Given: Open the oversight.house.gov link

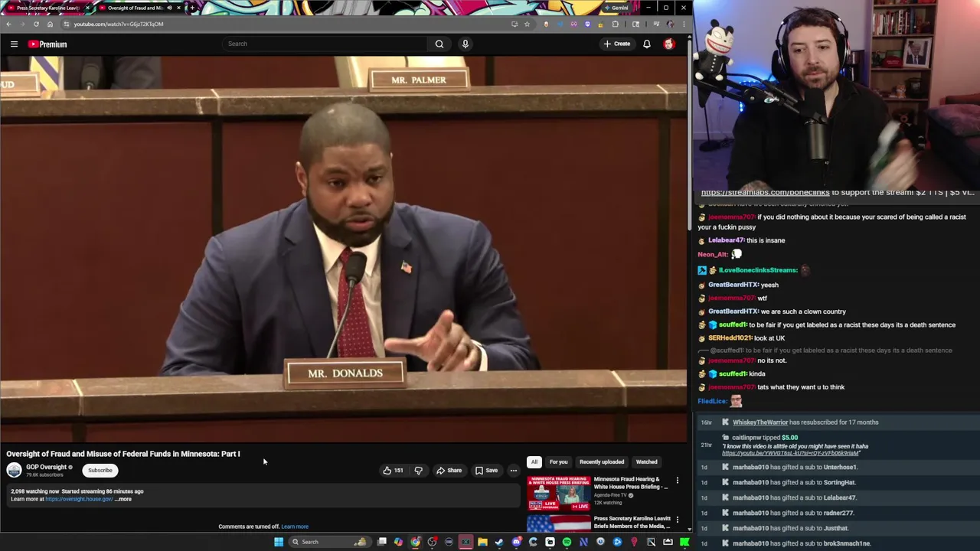Looking at the screenshot, I should (x=79, y=499).
